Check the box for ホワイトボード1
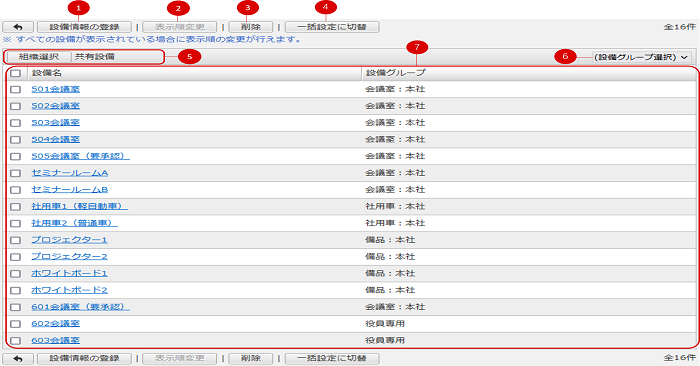 click(x=16, y=274)
